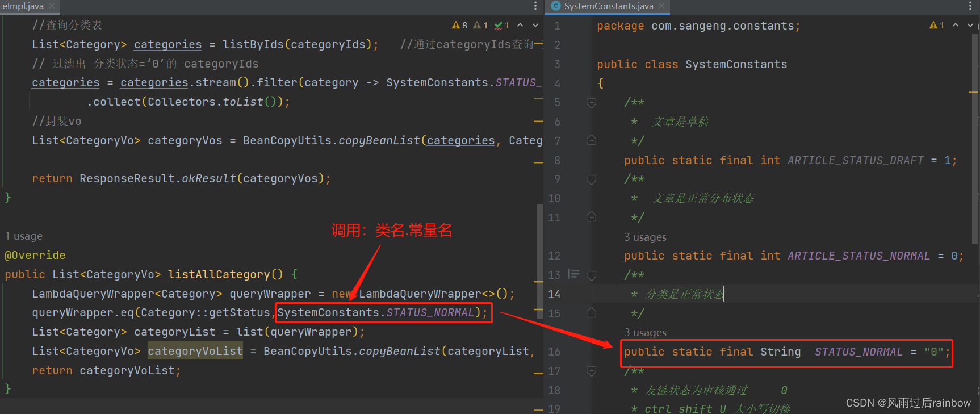
Task: Click the weak warning 1 indicator
Action: point(481,25)
